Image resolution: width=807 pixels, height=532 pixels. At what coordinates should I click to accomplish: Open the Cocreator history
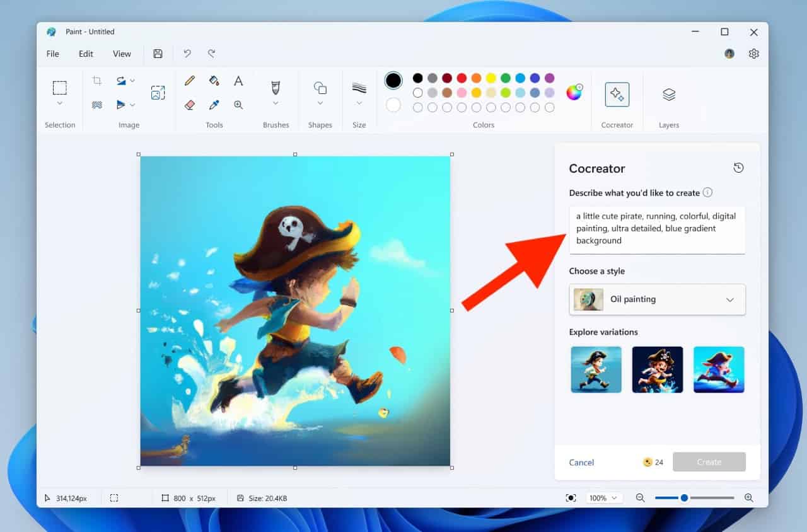pos(738,168)
